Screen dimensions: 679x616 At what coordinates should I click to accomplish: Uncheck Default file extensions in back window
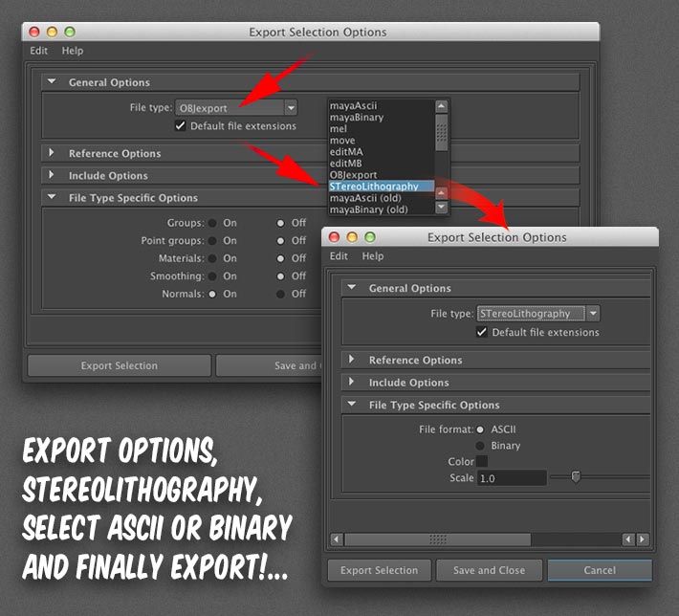(x=181, y=126)
